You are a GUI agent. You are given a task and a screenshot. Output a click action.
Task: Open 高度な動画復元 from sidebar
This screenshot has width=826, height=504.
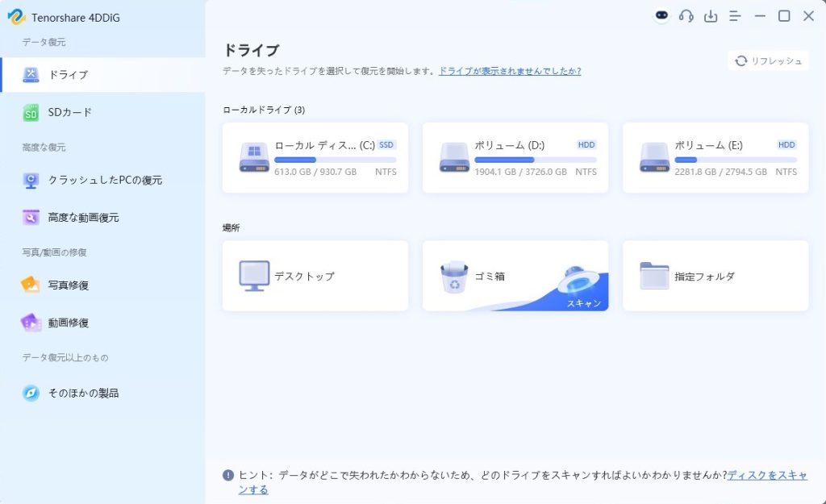(x=83, y=218)
